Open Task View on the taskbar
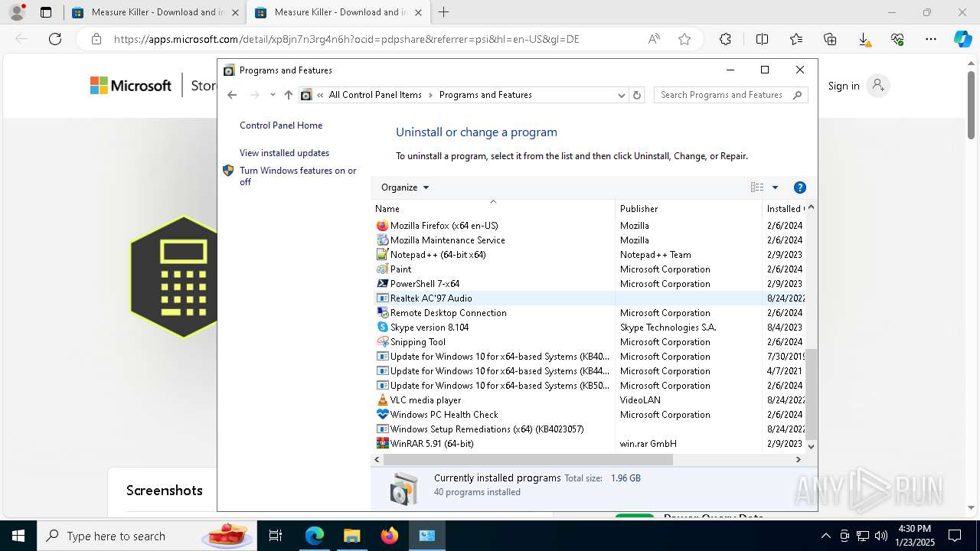 [276, 536]
